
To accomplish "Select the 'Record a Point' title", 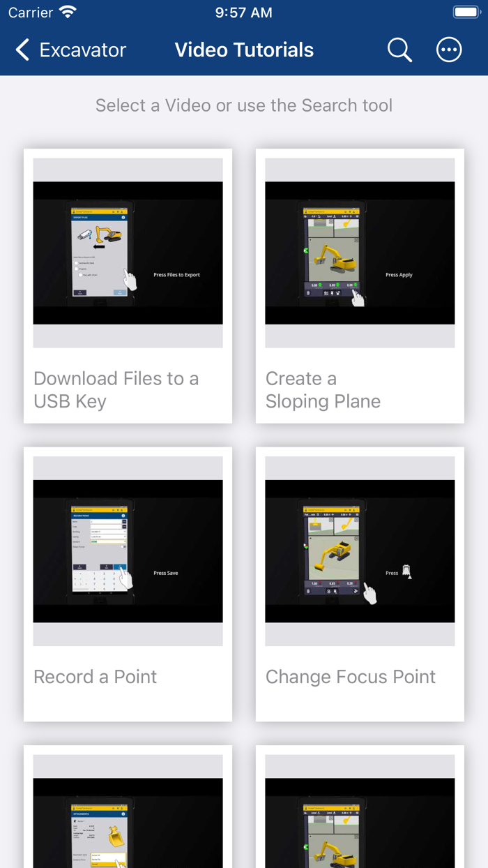I will [96, 677].
